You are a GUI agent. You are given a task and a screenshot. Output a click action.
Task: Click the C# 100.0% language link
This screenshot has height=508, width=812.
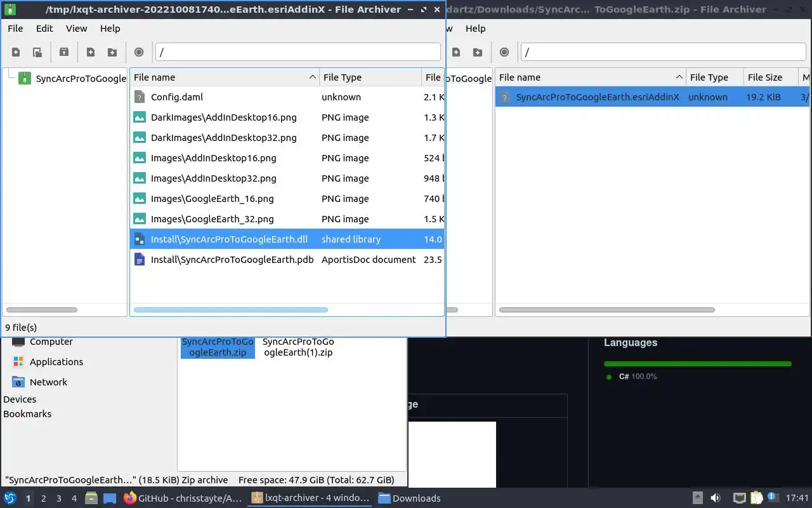[x=638, y=377]
